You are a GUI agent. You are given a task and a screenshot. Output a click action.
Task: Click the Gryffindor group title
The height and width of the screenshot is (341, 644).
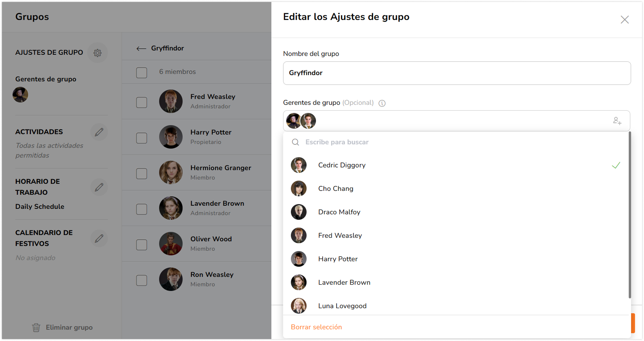tap(167, 48)
